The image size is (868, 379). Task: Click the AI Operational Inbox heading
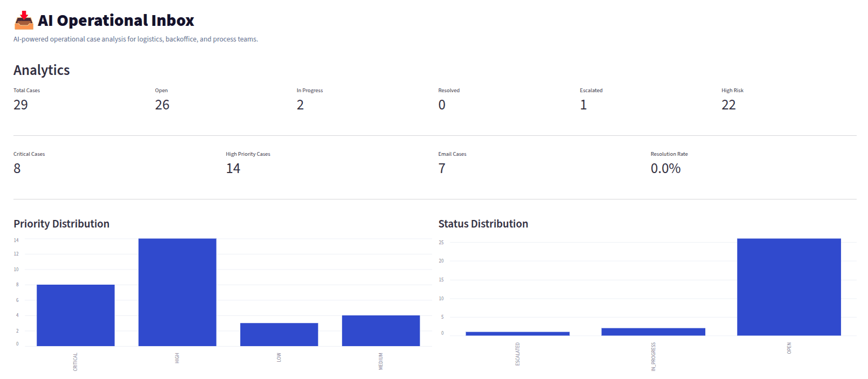tap(116, 20)
